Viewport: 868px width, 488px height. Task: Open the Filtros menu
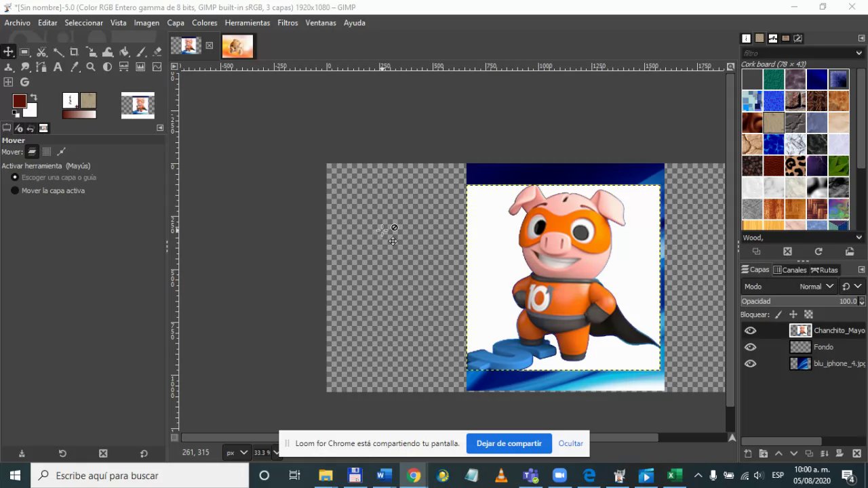tap(288, 22)
